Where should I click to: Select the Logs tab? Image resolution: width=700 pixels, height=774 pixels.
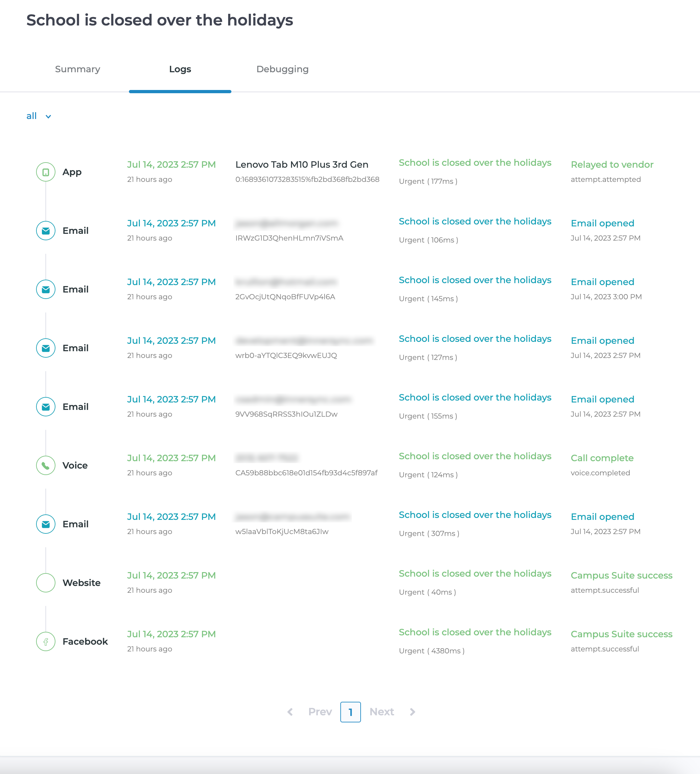[x=180, y=69]
